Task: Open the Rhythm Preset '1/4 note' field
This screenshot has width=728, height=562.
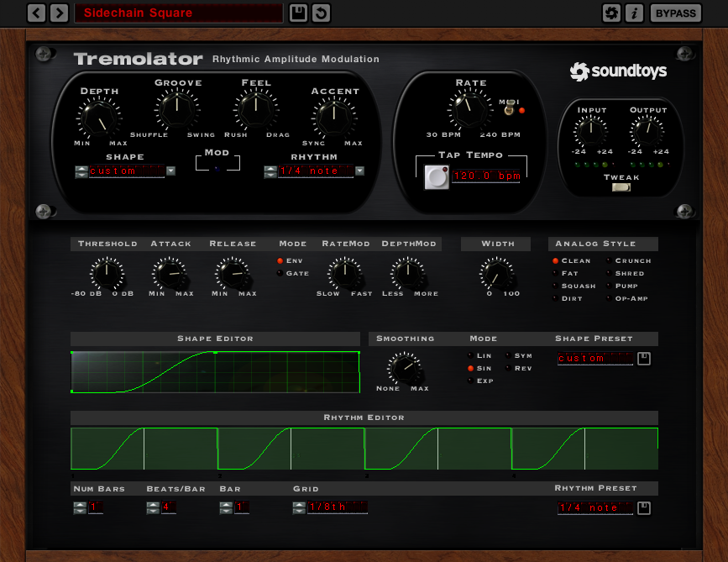Action: [x=595, y=507]
